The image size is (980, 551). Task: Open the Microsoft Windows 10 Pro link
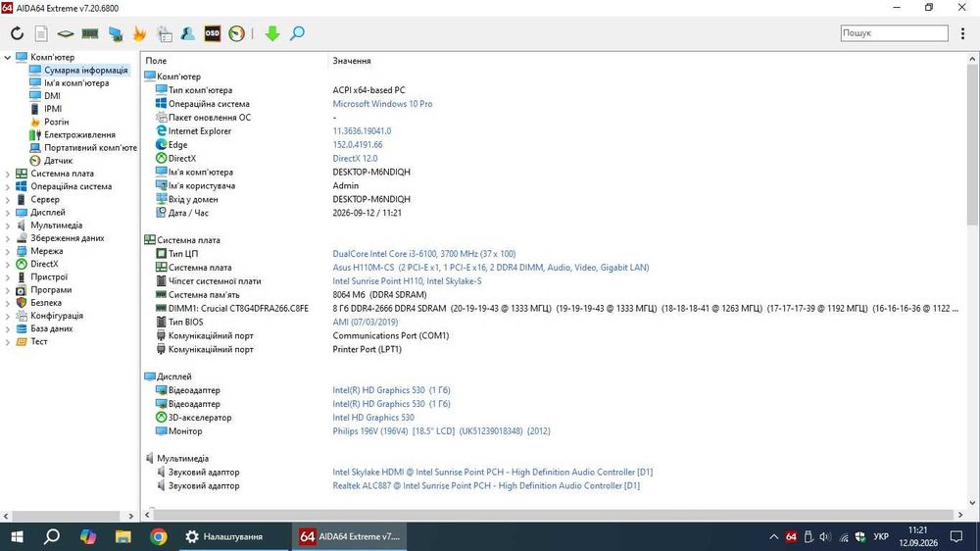pyautogui.click(x=382, y=104)
